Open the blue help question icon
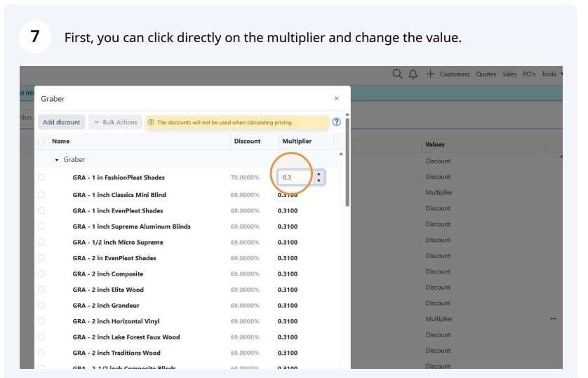588x378 pixels. click(336, 122)
